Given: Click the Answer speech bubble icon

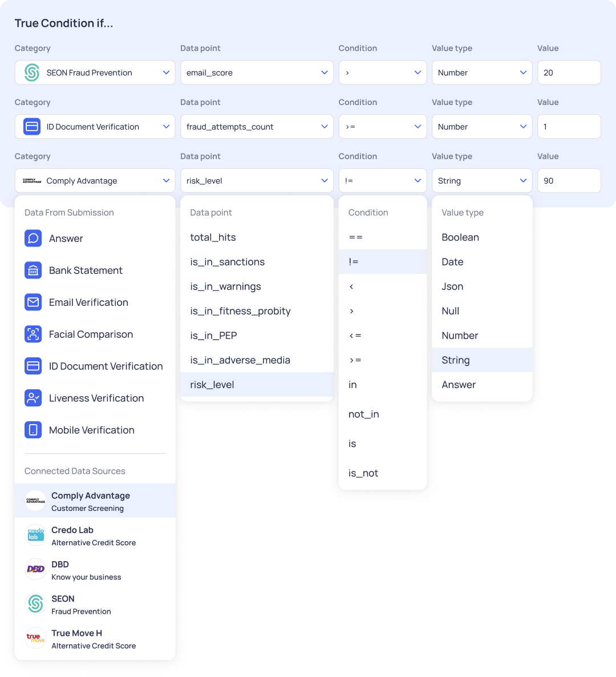Looking at the screenshot, I should (33, 239).
